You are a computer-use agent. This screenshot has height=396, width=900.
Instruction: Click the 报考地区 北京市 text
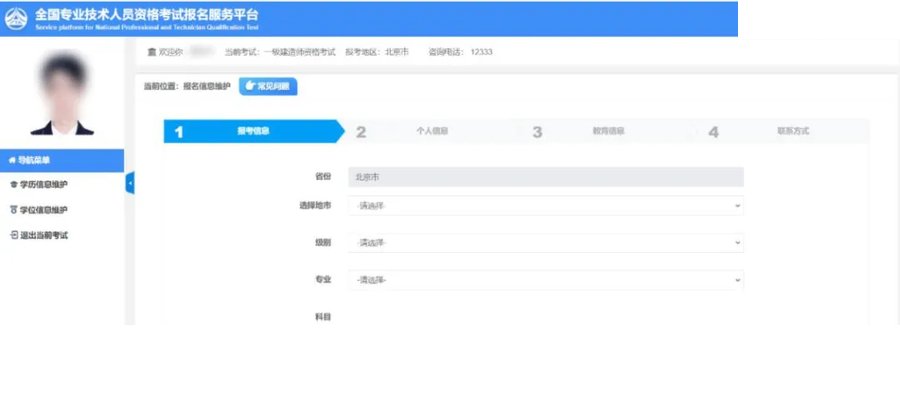(x=377, y=52)
